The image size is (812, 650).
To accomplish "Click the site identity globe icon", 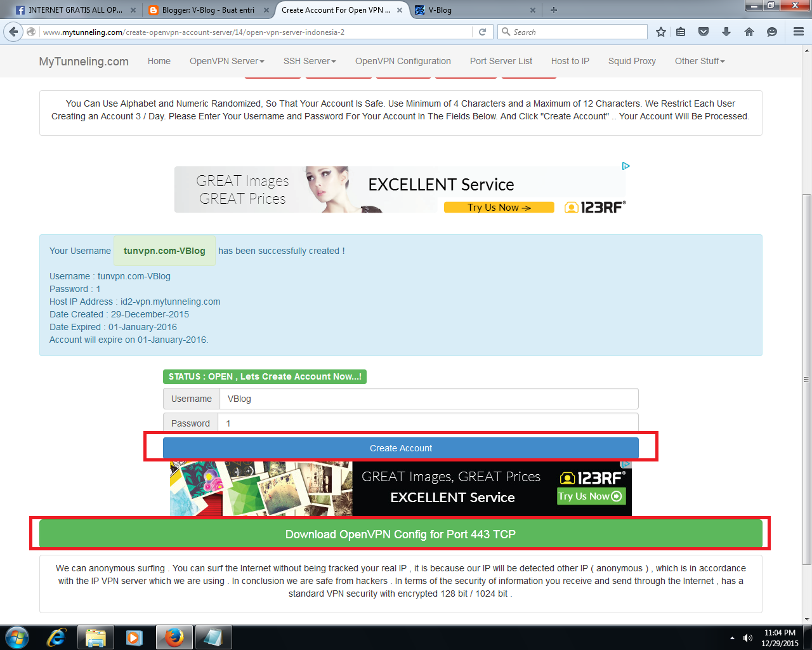I will [x=31, y=32].
